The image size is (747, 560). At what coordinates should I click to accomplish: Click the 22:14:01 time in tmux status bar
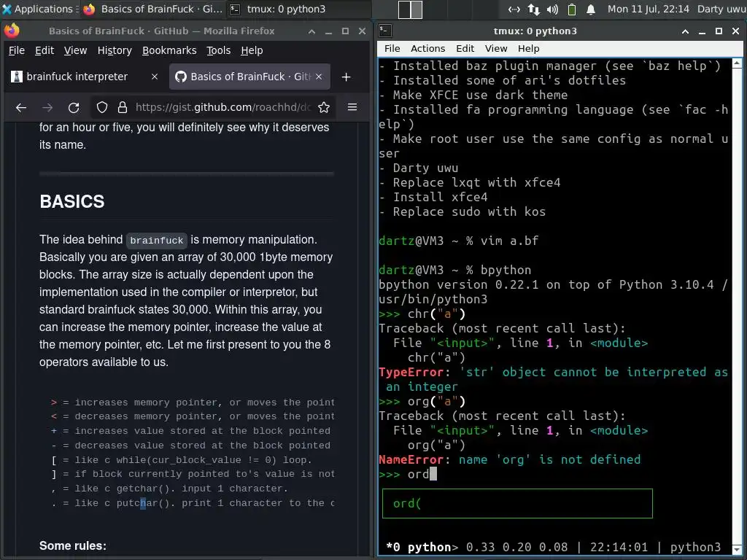pyautogui.click(x=619, y=547)
